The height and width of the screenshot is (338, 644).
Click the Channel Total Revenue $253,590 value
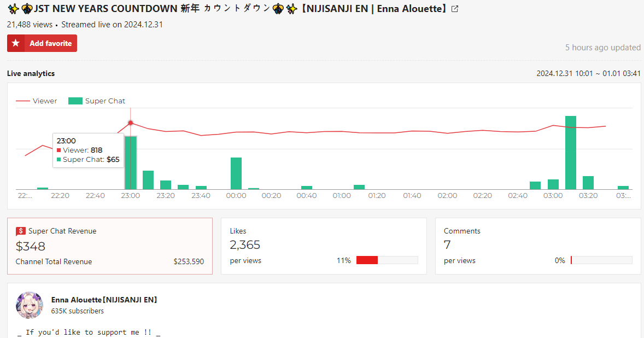189,261
